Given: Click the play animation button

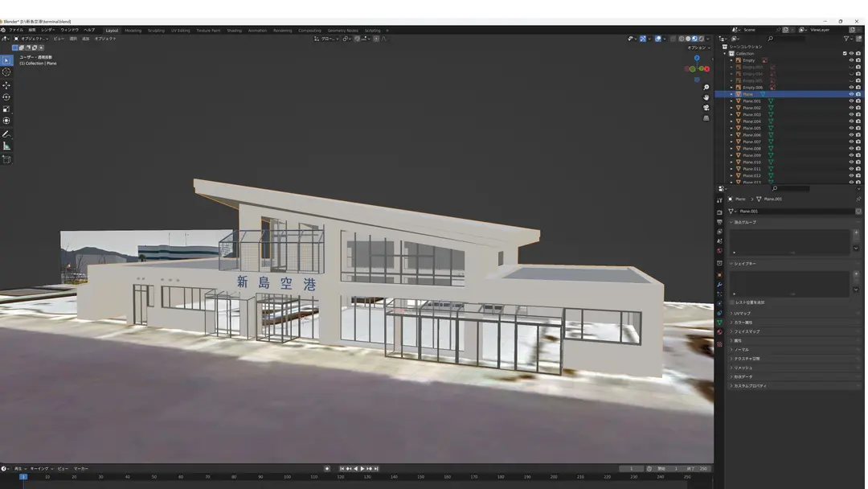Looking at the screenshot, I should (x=362, y=469).
